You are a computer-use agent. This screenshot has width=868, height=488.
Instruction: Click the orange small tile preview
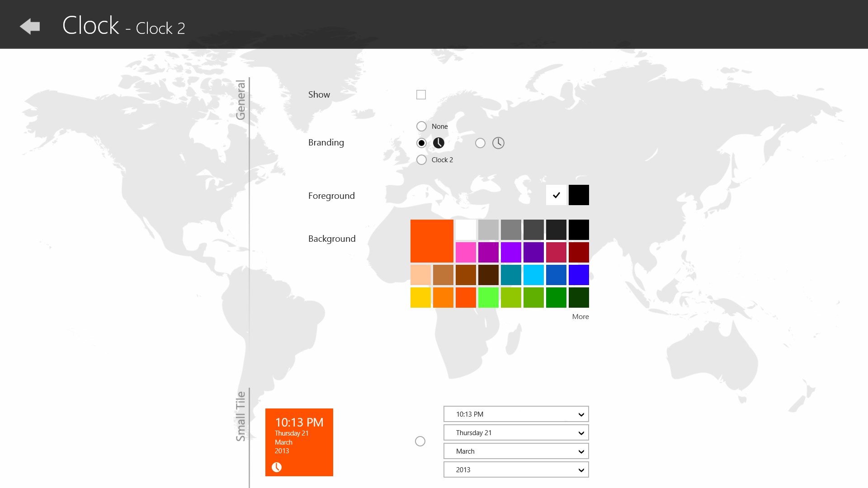click(299, 442)
